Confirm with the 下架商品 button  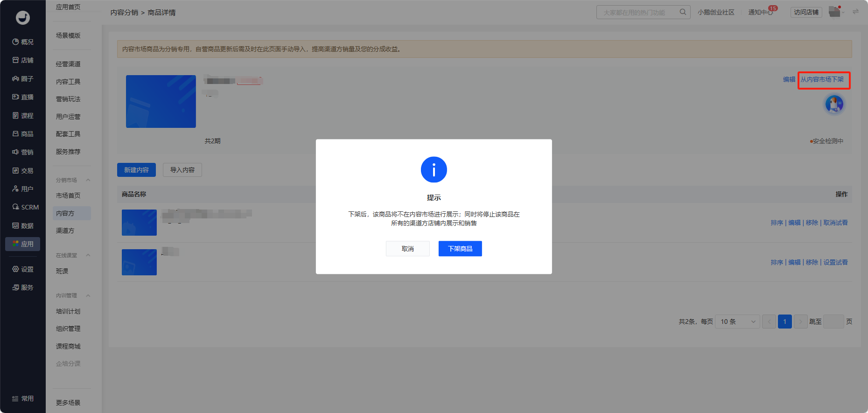coord(460,249)
